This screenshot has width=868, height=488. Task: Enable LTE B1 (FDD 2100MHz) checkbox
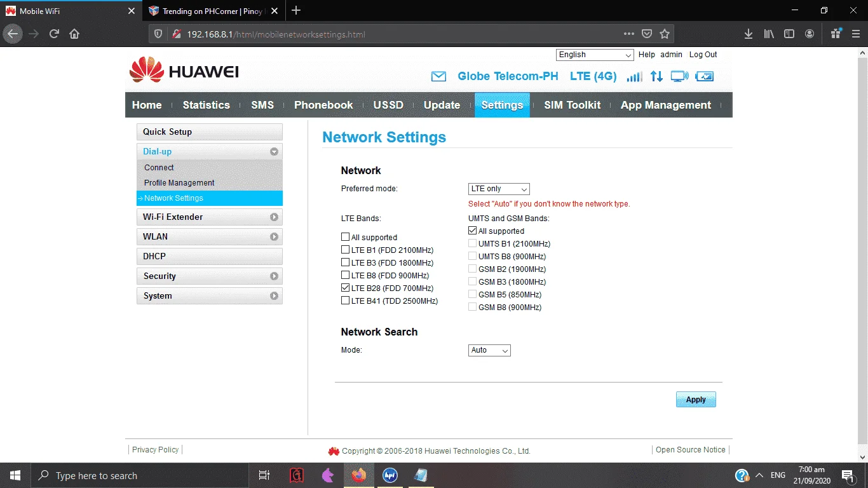(x=345, y=250)
